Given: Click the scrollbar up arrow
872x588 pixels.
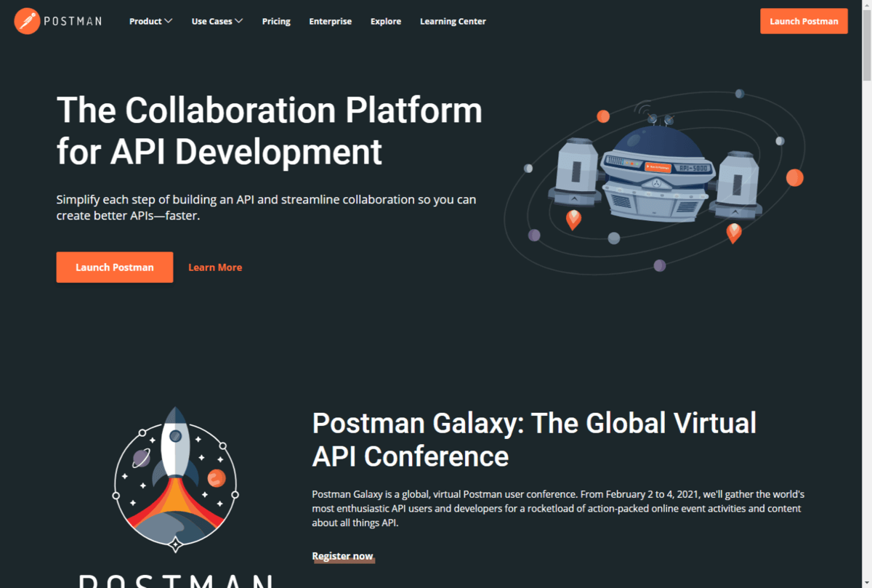Looking at the screenshot, I should 866,5.
